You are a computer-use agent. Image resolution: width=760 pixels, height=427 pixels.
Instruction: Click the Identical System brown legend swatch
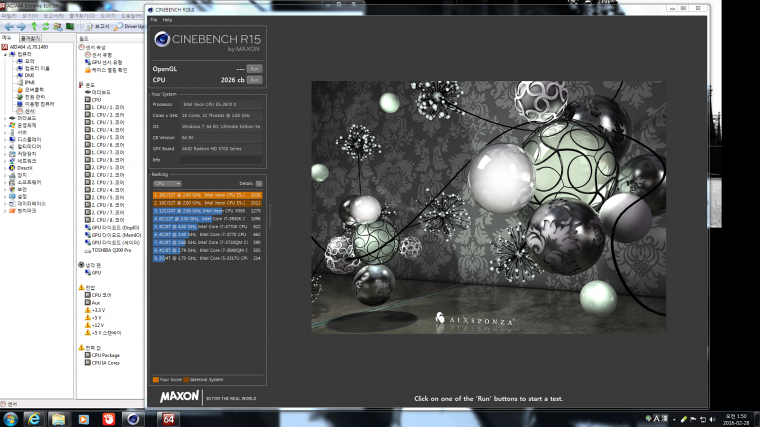click(186, 380)
